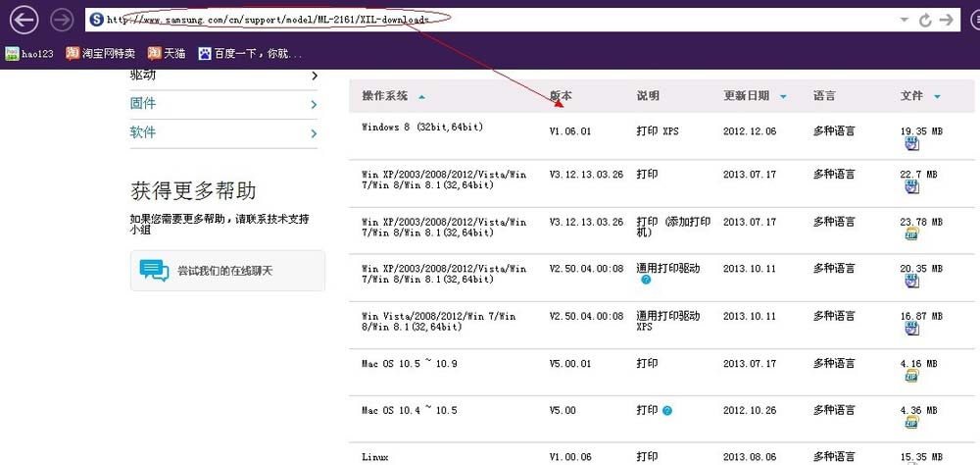Screen dimensions: 980x465
Task: Click the 通用打印驱动 XPS description
Action: pyautogui.click(x=668, y=321)
